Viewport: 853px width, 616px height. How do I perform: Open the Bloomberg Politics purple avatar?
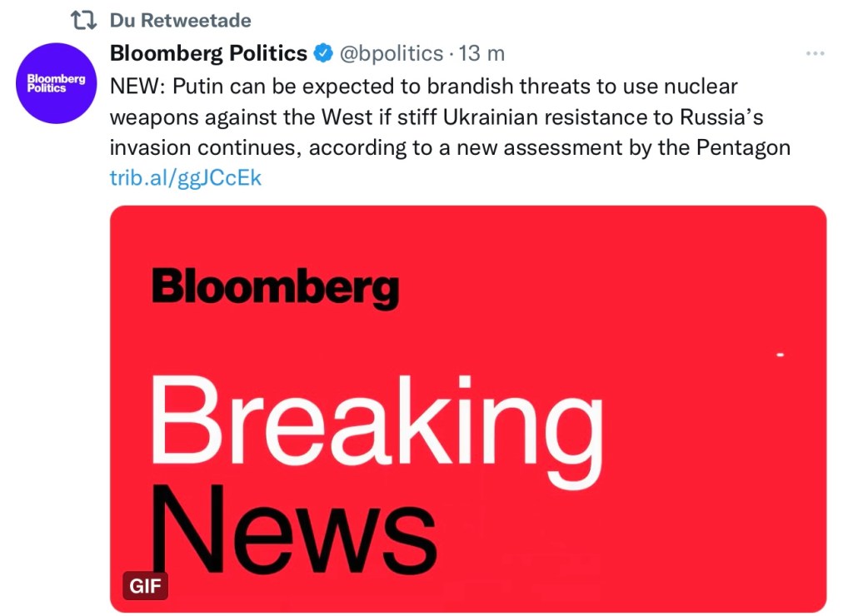(x=57, y=83)
